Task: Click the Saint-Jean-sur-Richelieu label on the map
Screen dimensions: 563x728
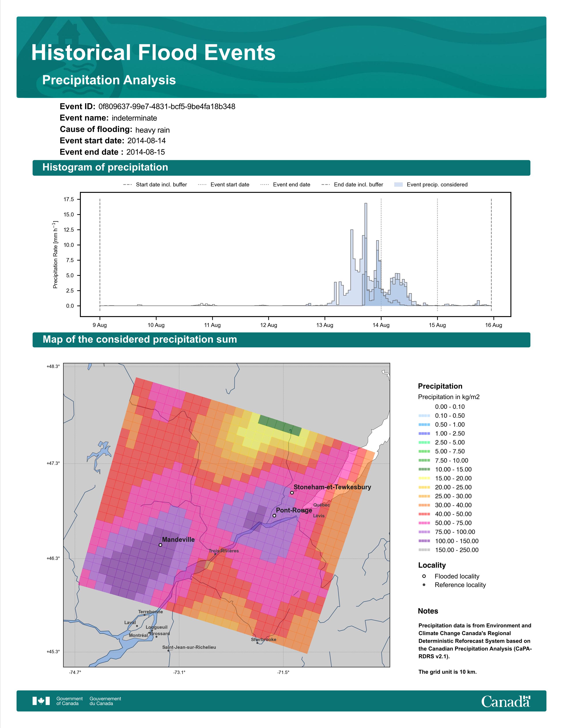Action: click(x=189, y=647)
